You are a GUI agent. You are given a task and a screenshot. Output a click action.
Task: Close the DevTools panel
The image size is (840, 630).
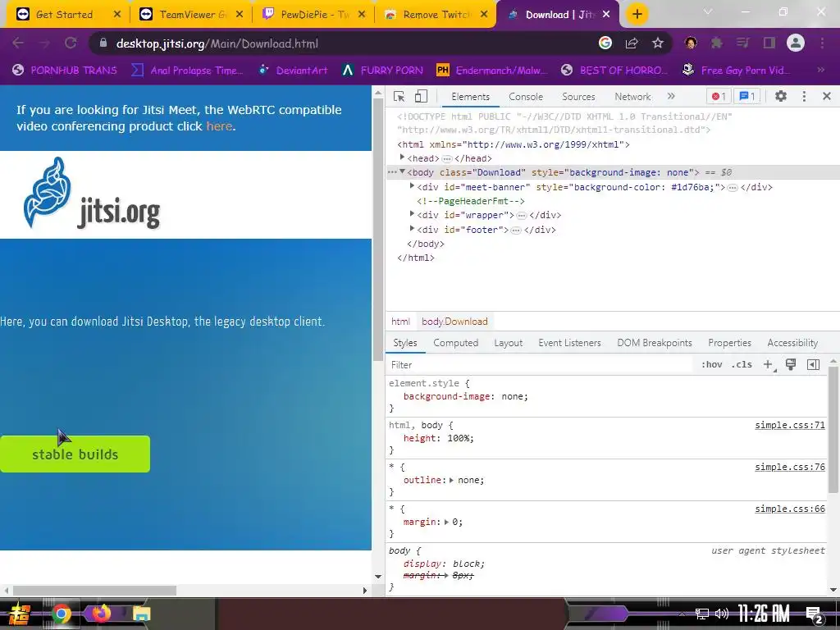827,97
